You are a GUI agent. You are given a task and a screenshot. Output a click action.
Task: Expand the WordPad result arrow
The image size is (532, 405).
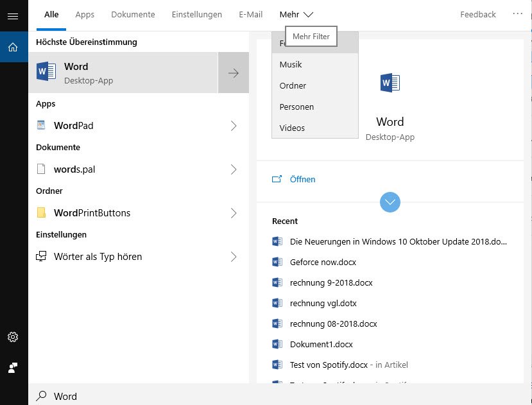click(234, 126)
